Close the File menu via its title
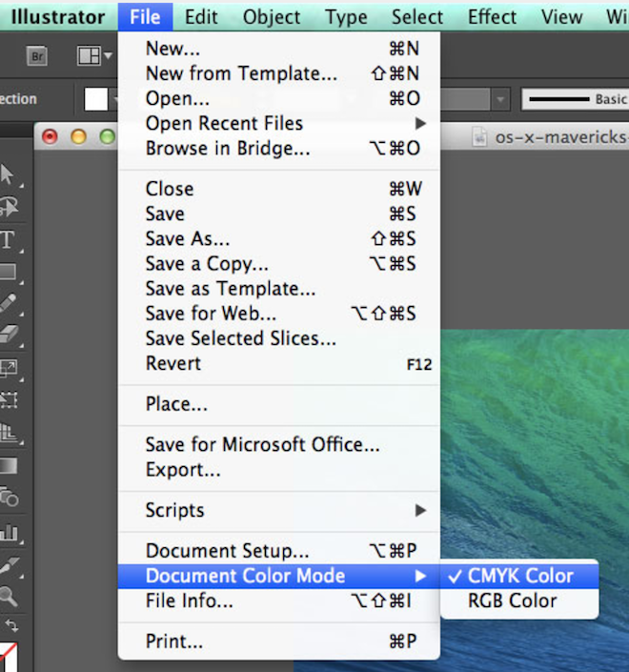 click(x=145, y=17)
